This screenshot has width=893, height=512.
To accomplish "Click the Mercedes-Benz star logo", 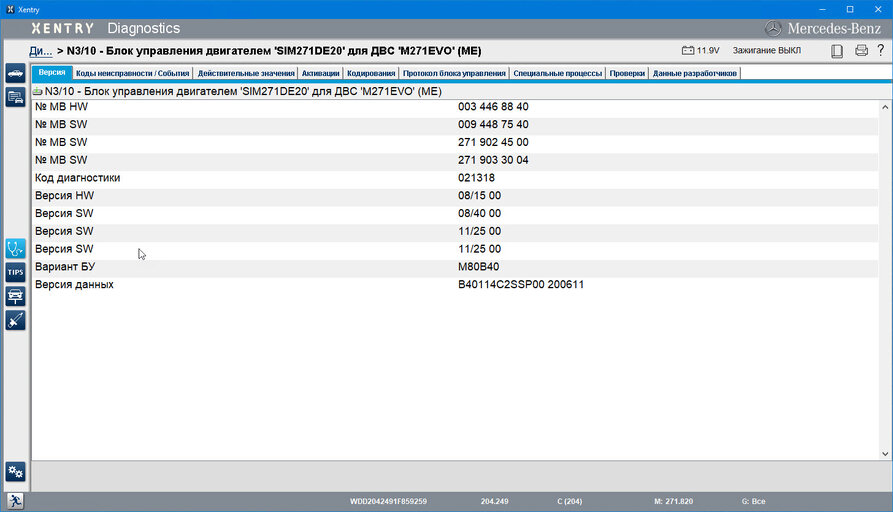I will coord(773,28).
